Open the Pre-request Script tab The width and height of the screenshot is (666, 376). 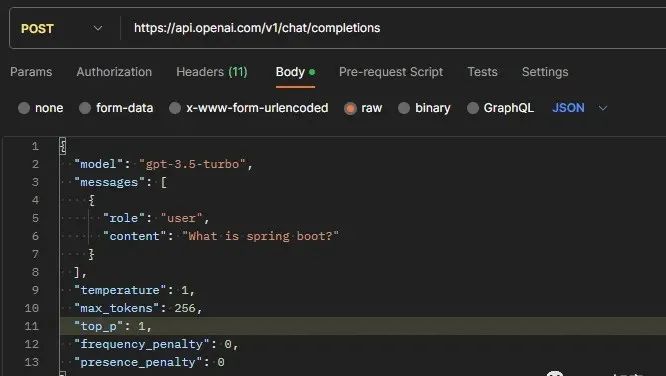click(391, 72)
